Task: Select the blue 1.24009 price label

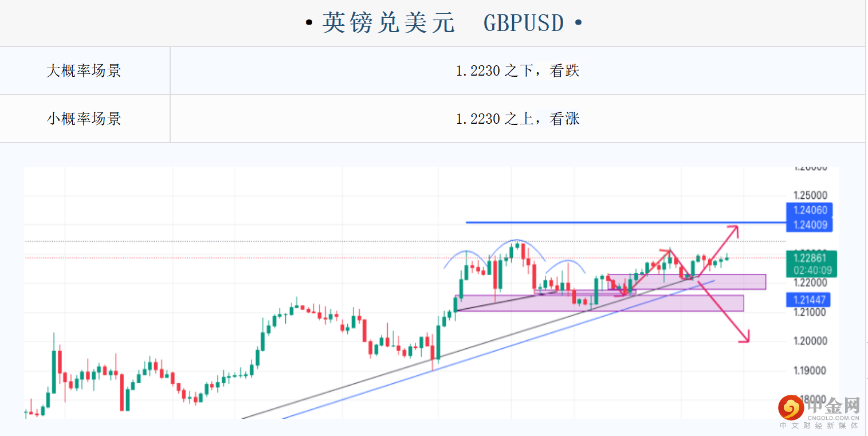Action: click(x=810, y=225)
